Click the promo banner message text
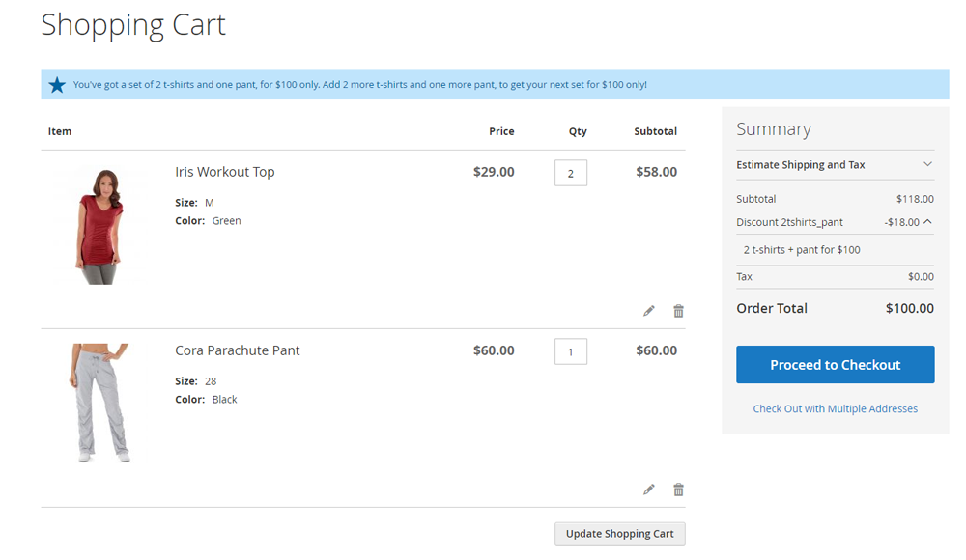 (x=359, y=84)
